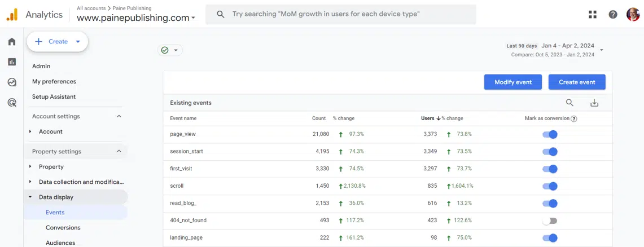The image size is (644, 247).
Task: Search existing events with magnifier icon
Action: (x=569, y=103)
